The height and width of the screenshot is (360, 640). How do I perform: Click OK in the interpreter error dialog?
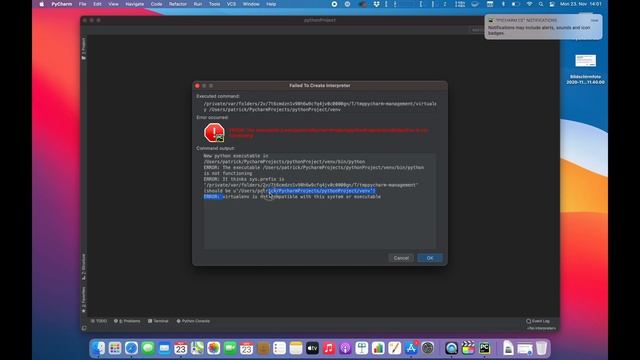tap(430, 258)
